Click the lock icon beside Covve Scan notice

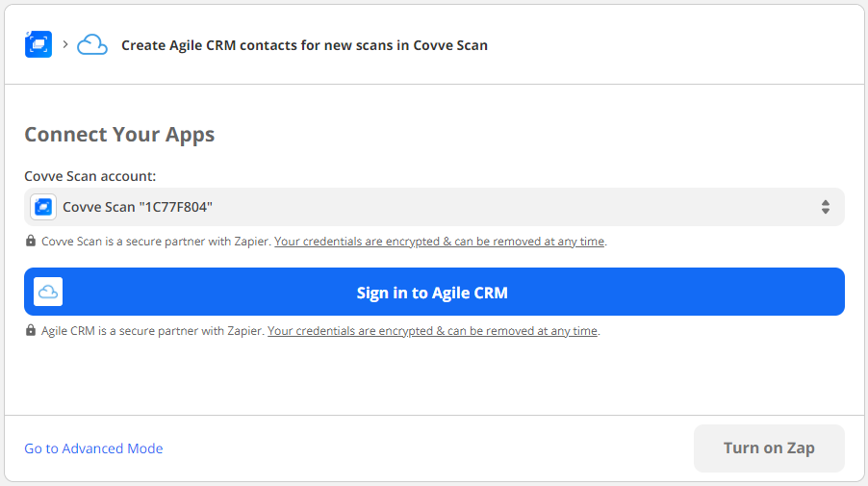pyautogui.click(x=31, y=242)
